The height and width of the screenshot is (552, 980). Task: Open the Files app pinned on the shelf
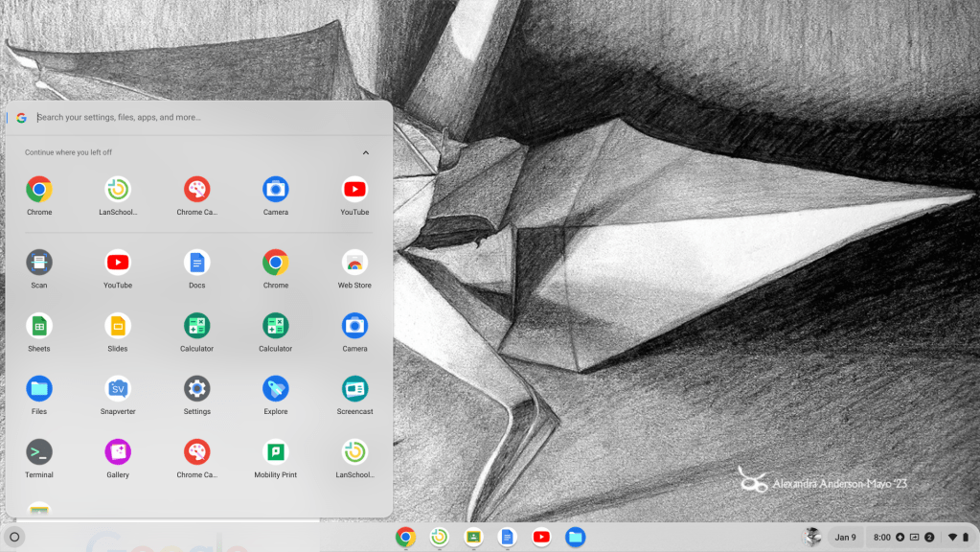point(575,538)
